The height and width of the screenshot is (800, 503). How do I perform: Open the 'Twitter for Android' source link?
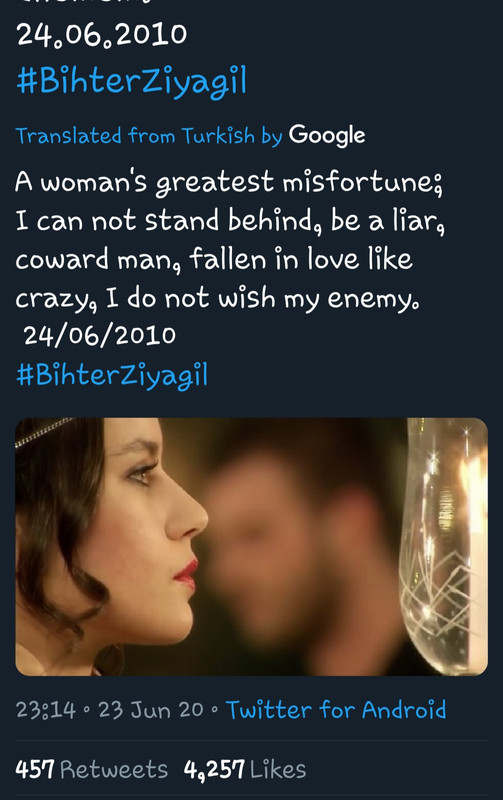(x=336, y=710)
